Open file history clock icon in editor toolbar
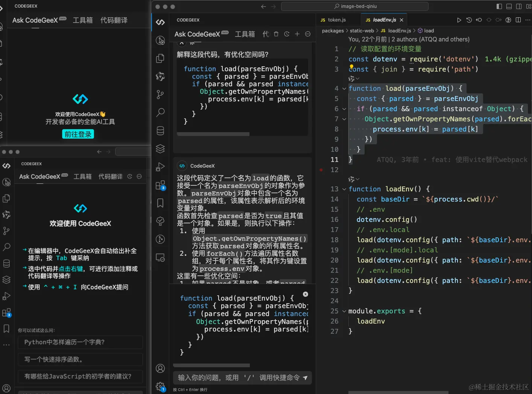This screenshot has width=532, height=394. [469, 20]
